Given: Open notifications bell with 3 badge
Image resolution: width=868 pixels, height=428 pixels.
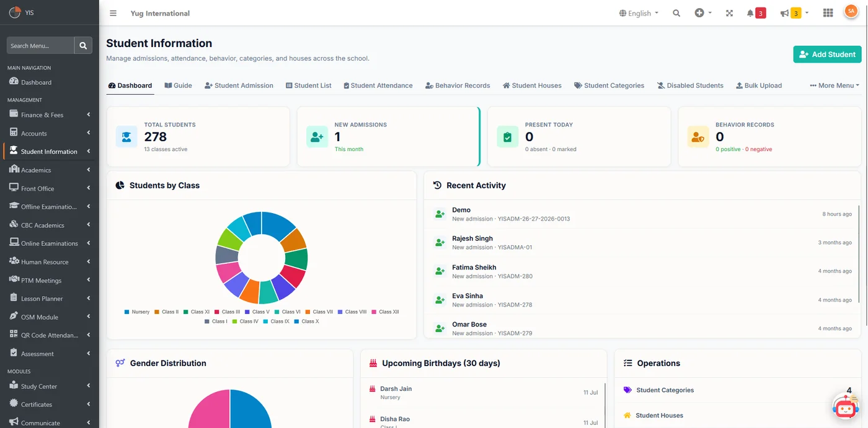Looking at the screenshot, I should click(x=756, y=13).
